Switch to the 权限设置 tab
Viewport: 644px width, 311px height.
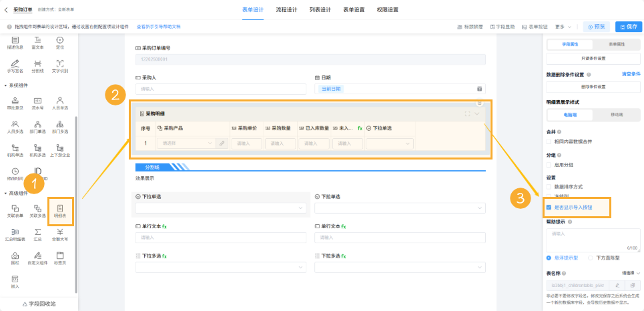(x=387, y=9)
